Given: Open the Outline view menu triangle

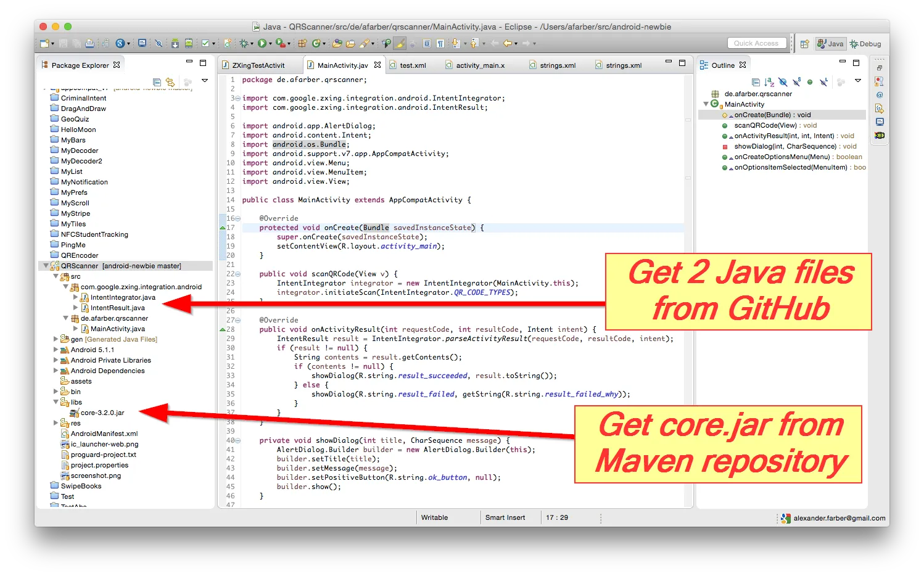Looking at the screenshot, I should 858,81.
